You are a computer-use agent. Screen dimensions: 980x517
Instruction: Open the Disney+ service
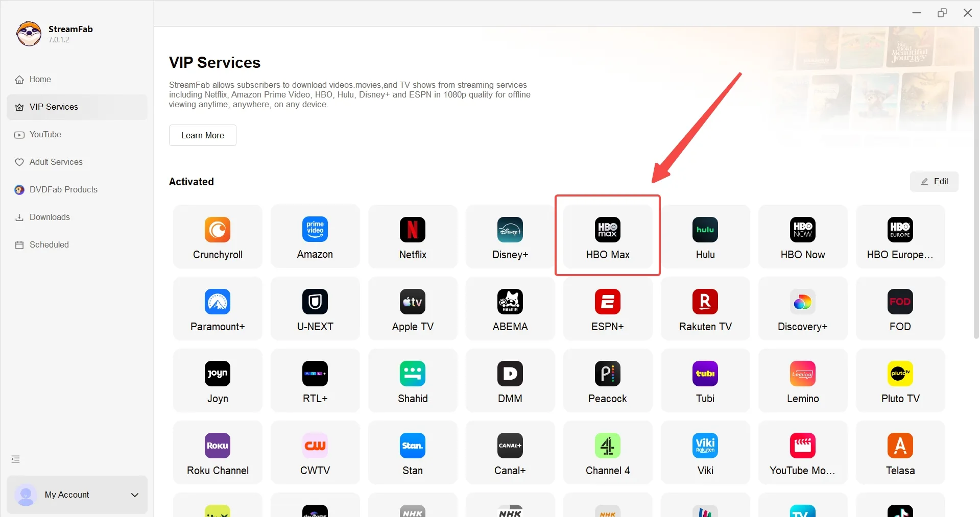pos(510,236)
